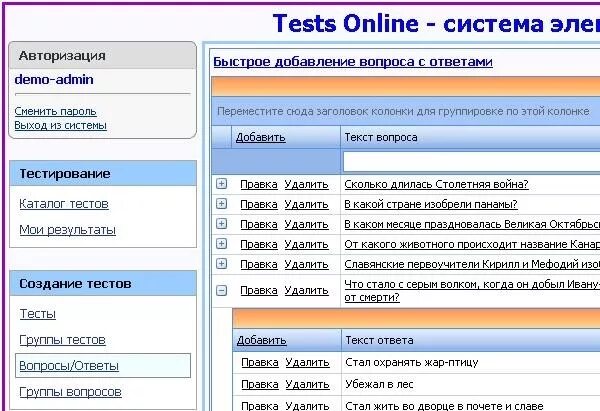Click the 'Создание тестов' section header
This screenshot has width=600, height=411.
103,284
